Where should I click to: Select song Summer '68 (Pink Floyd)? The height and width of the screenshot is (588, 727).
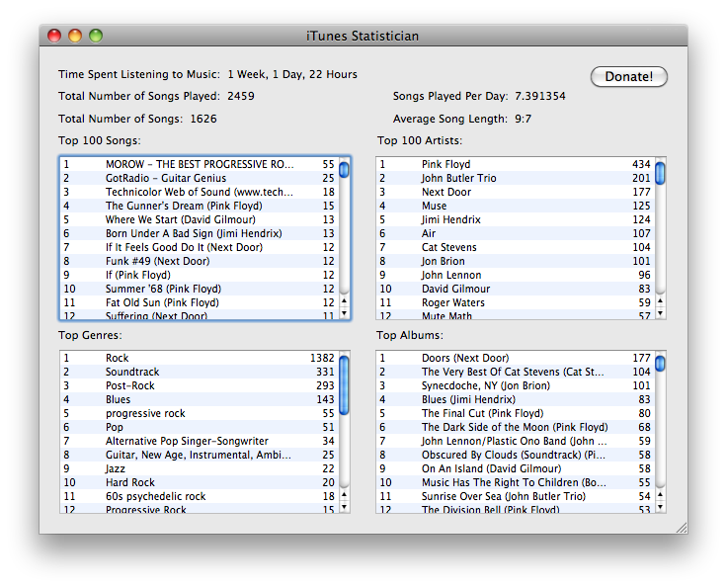pos(200,289)
